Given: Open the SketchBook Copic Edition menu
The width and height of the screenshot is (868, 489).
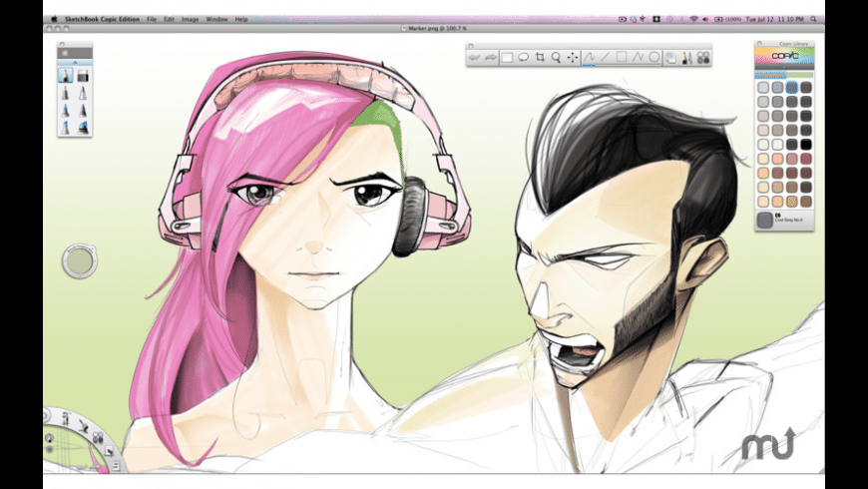Looking at the screenshot, I should (102, 19).
